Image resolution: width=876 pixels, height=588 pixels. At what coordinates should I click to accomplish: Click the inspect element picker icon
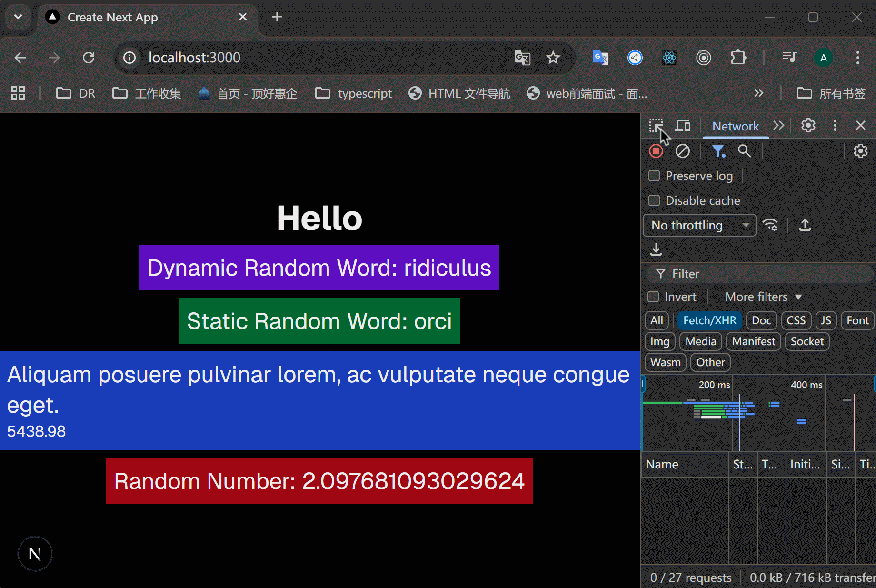point(656,126)
